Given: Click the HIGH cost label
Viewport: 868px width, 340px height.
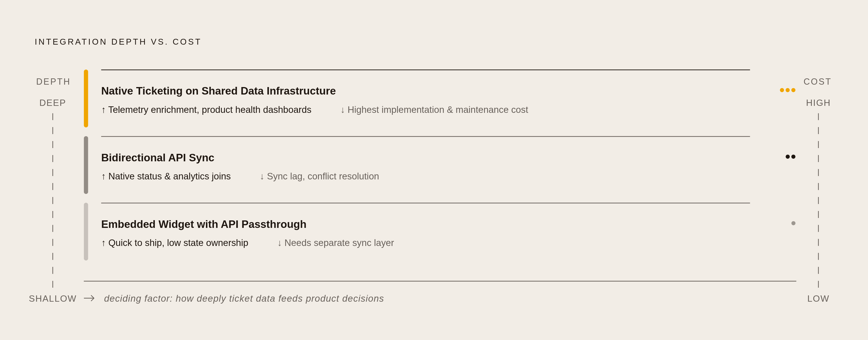Looking at the screenshot, I should [818, 103].
